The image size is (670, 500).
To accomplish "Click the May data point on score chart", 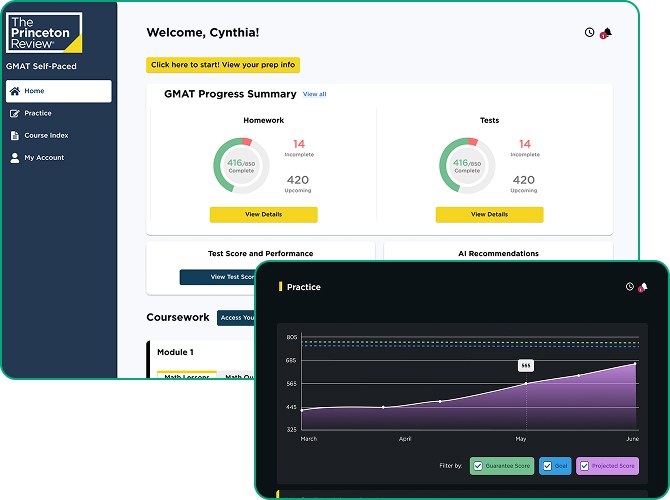I will point(526,383).
